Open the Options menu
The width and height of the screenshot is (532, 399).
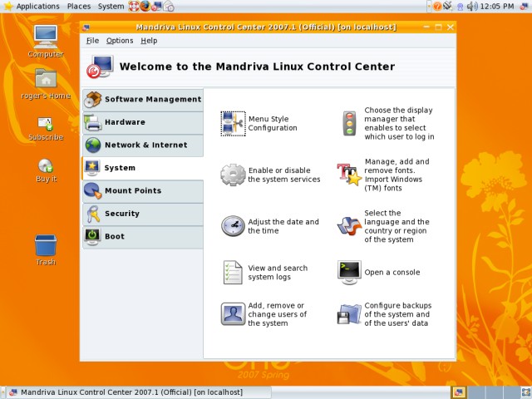120,41
